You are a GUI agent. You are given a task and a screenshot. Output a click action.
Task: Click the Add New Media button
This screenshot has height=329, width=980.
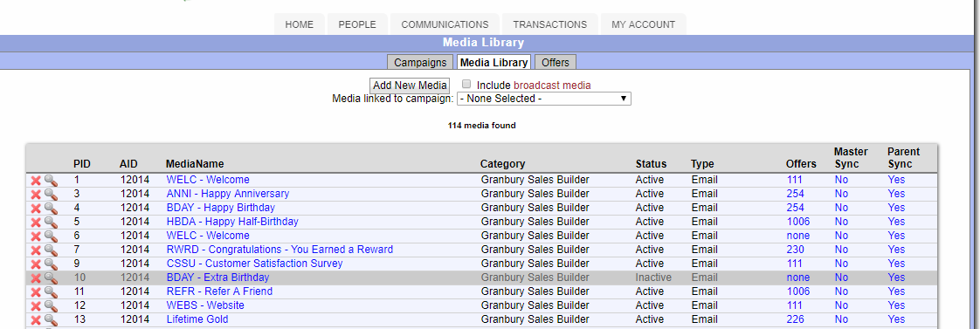point(410,86)
